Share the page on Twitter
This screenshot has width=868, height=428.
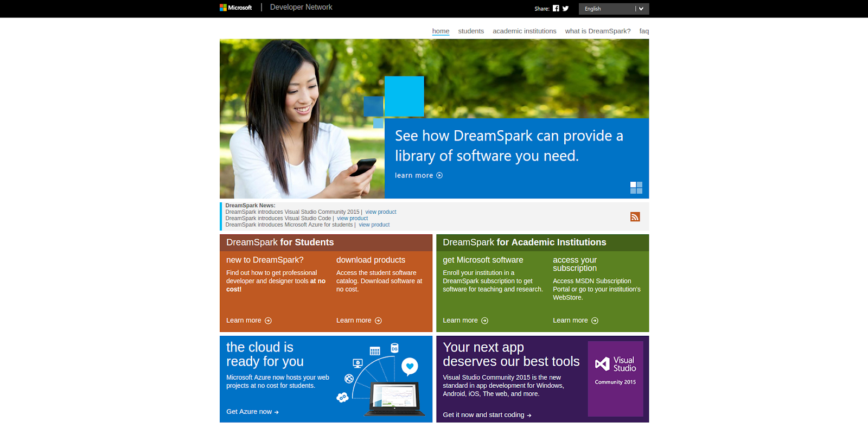pos(565,8)
